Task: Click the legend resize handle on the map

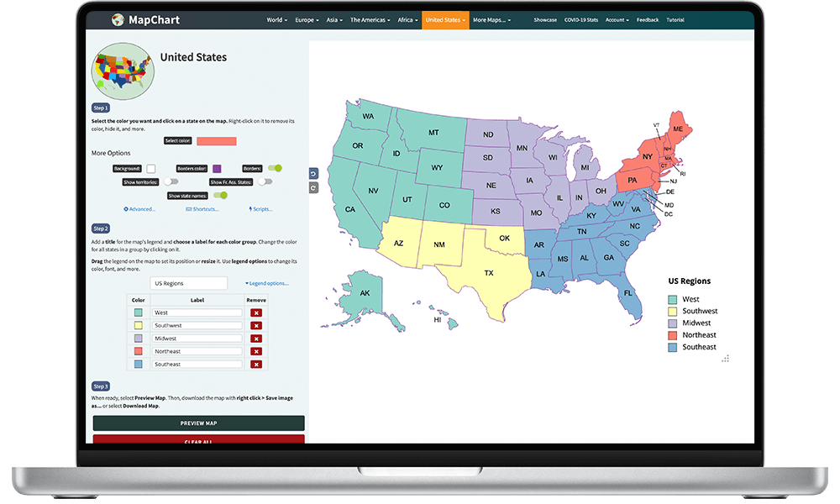Action: (x=726, y=359)
